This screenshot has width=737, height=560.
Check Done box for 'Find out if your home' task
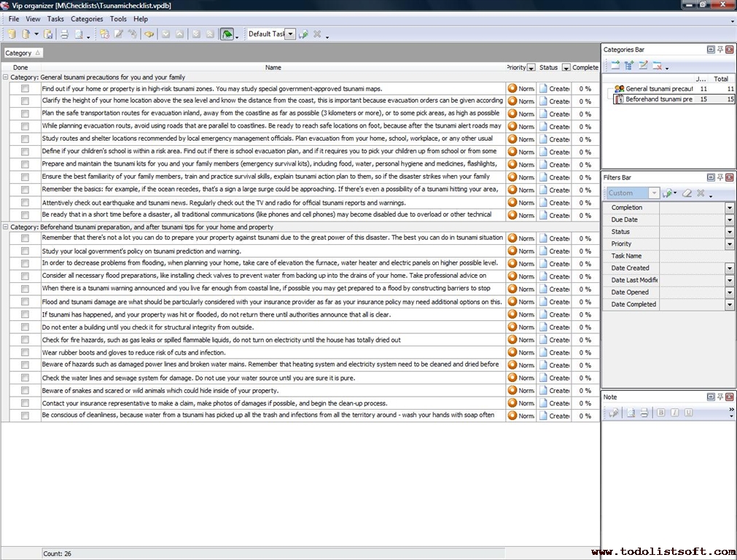[x=25, y=89]
